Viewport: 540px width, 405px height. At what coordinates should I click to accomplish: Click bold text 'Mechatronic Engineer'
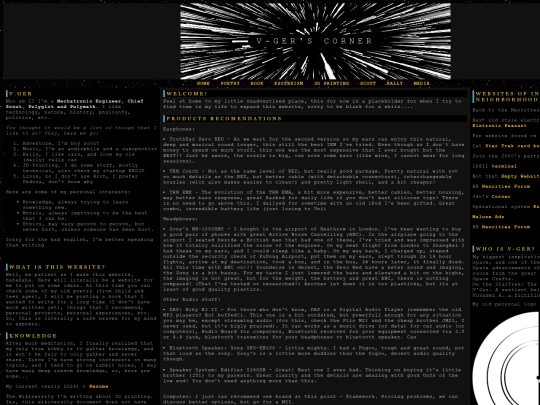[89, 101]
